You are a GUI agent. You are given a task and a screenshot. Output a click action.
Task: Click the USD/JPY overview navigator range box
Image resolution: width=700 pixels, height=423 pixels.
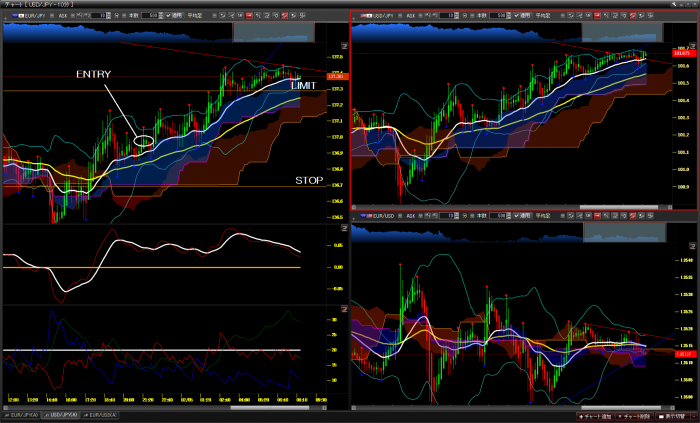click(622, 33)
